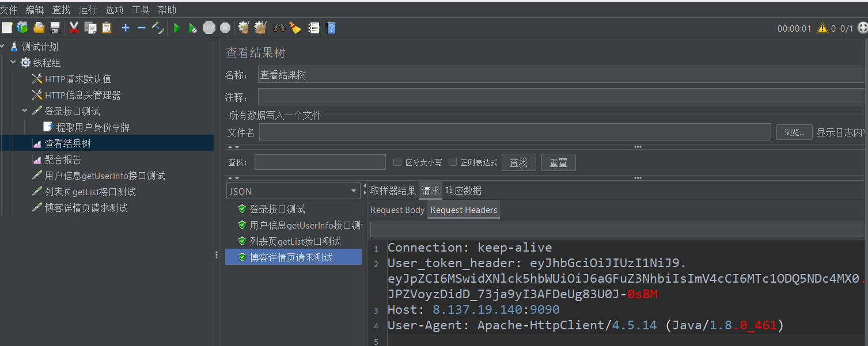This screenshot has height=346, width=868.
Task: Click the gray STOP icon
Action: tap(209, 28)
